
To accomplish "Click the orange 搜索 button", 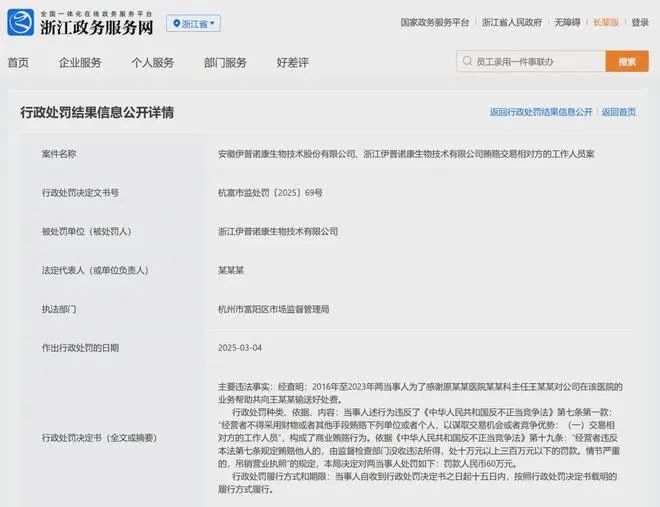I will [627, 62].
